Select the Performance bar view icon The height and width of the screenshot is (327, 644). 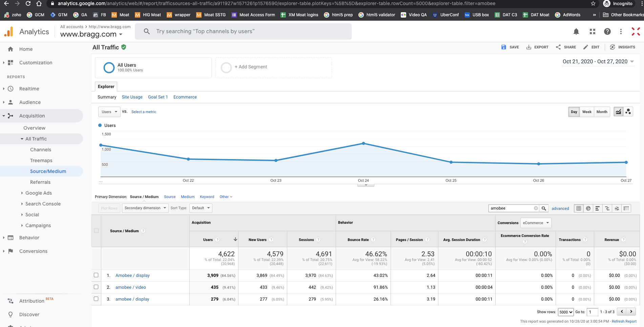click(598, 208)
